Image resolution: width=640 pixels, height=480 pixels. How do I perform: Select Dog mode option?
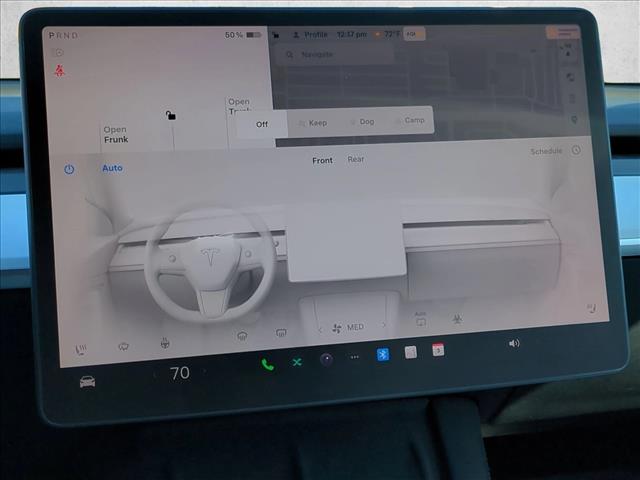click(x=366, y=122)
